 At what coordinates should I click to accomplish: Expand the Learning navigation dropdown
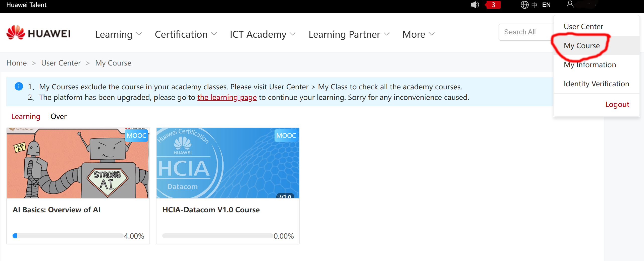(x=119, y=34)
